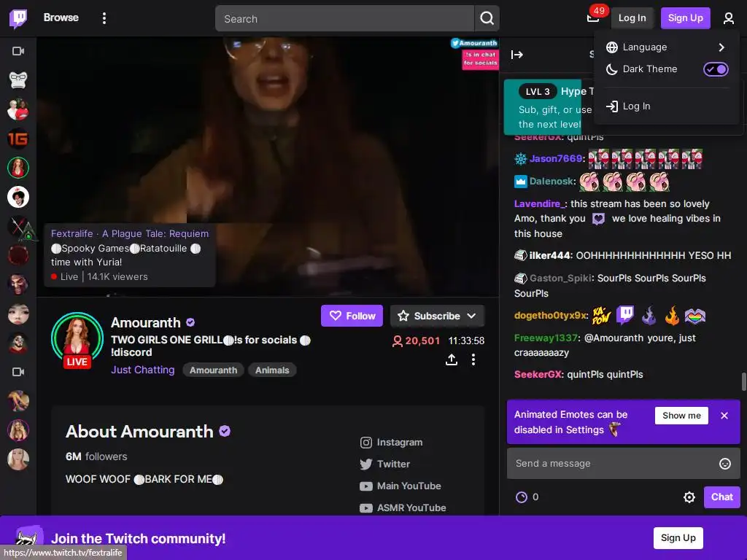Open Fextralife channel link in overlay
747x560 pixels.
pyautogui.click(x=72, y=234)
